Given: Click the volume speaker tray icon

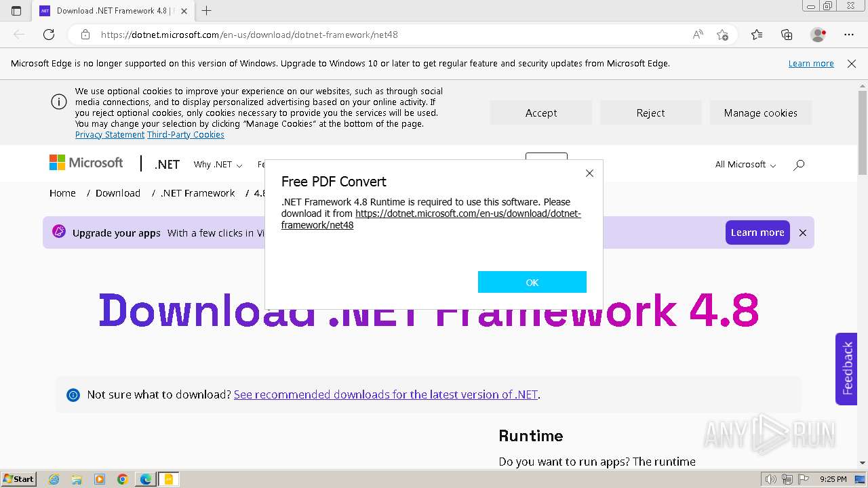Looking at the screenshot, I should coord(771,479).
